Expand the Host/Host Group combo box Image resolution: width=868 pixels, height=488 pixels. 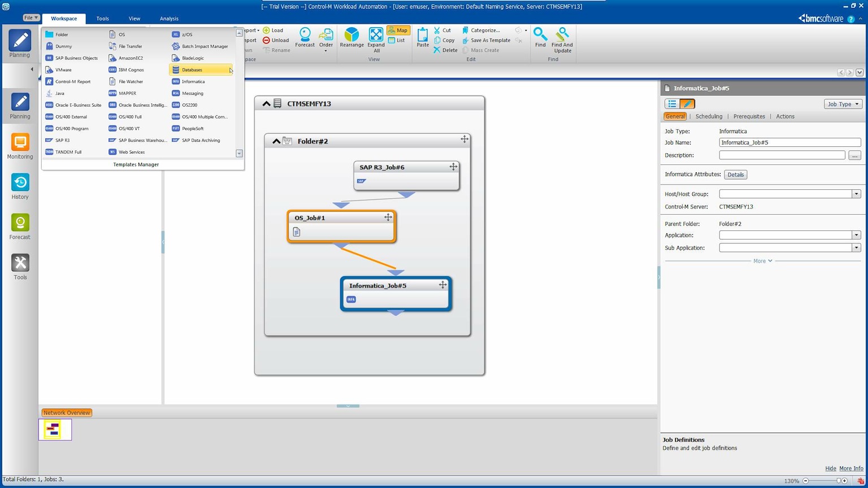pyautogui.click(x=856, y=194)
